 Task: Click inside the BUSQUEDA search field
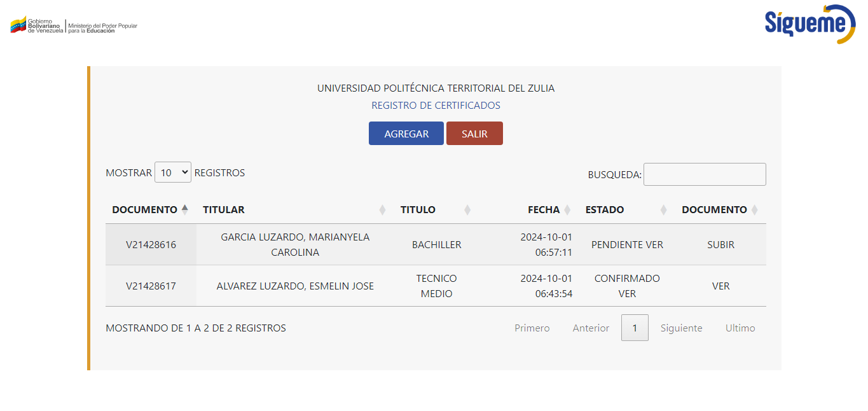pyautogui.click(x=704, y=174)
